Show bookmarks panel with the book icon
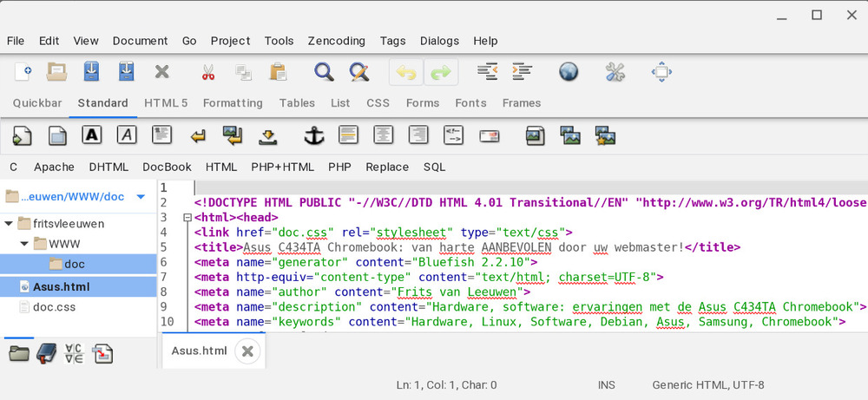 [47, 353]
